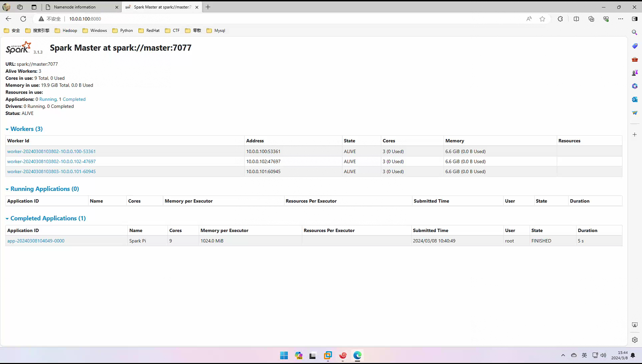642x364 pixels.
Task: Open the tab actions menu icon
Action: click(x=34, y=7)
